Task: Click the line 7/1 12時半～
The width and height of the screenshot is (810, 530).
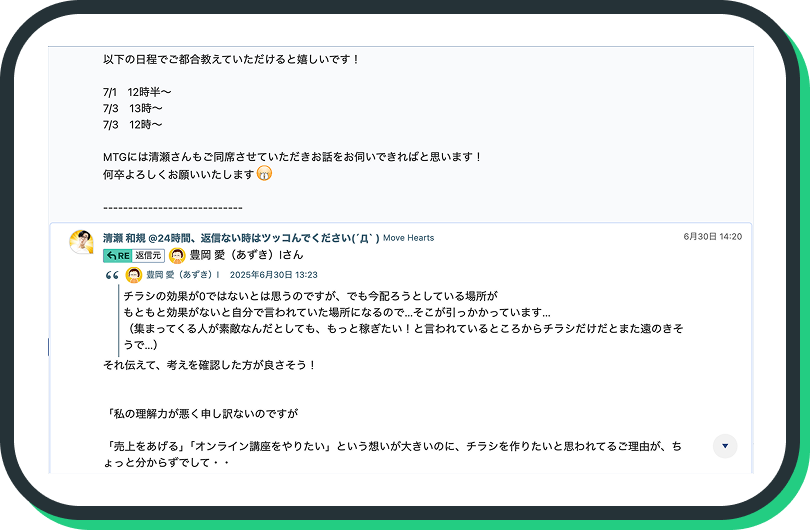Action: click(137, 92)
